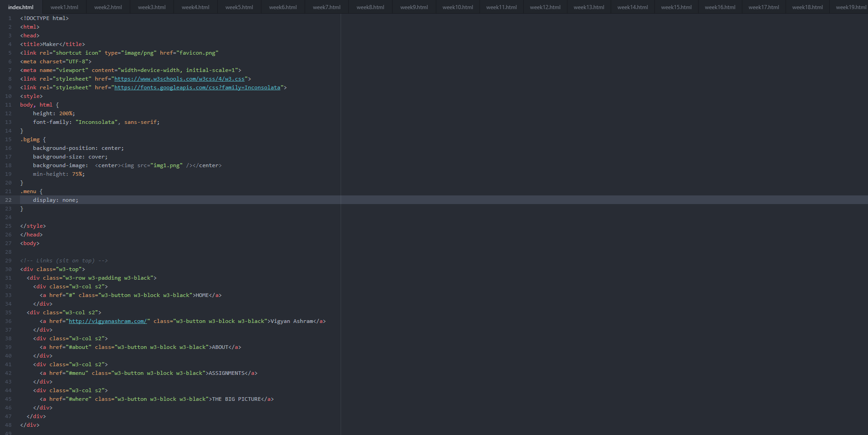Click the 'Vigyan Ashram' anchor text

(291, 321)
